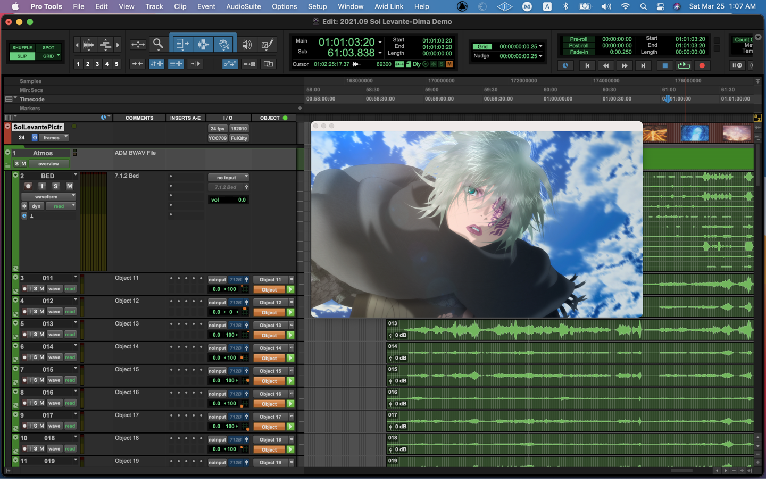Open the Main counter format dropdown

380,42
